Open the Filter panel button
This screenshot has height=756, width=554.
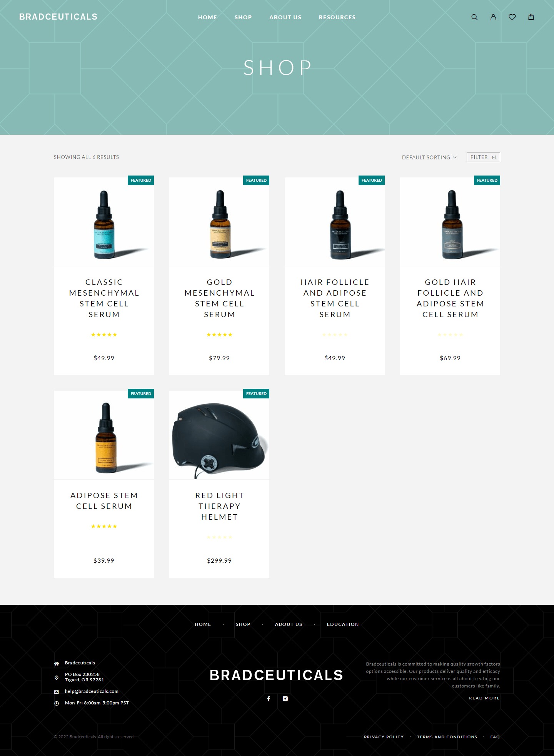tap(483, 157)
